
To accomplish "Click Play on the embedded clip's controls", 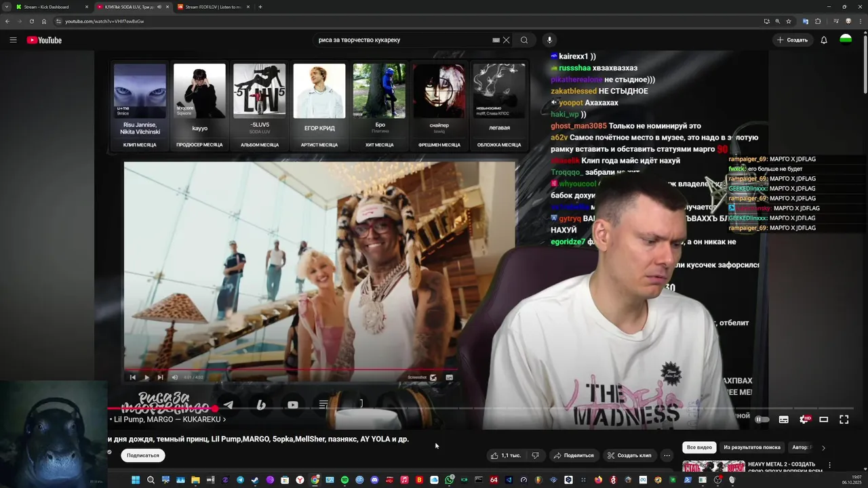I will 146,378.
